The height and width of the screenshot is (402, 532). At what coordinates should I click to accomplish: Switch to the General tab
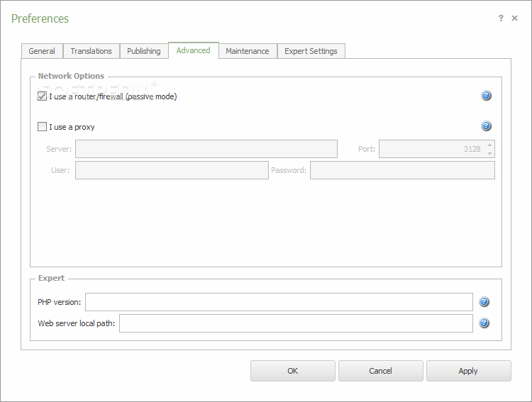[42, 51]
